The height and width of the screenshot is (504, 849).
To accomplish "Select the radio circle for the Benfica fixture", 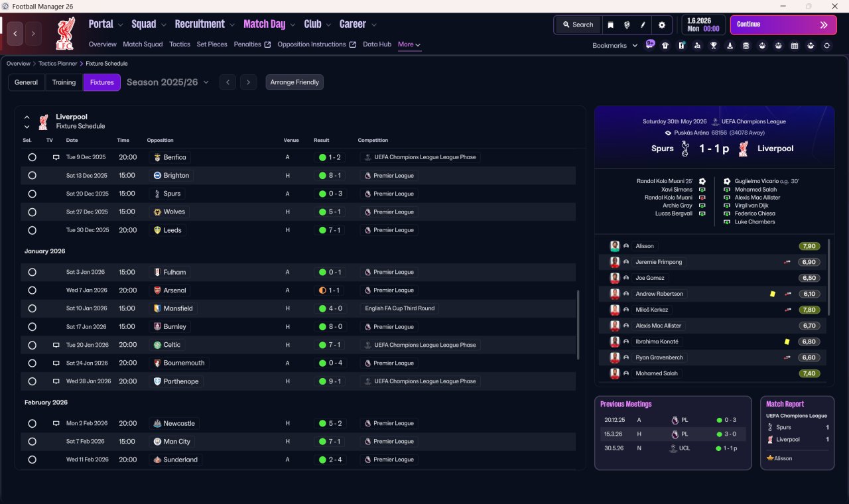I will 32,157.
